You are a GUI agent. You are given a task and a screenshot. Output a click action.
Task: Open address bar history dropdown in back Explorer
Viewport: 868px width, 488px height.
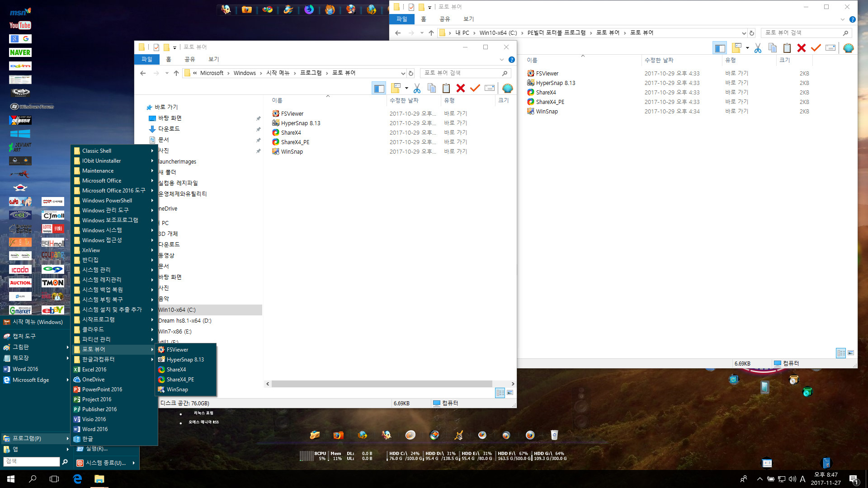click(744, 33)
